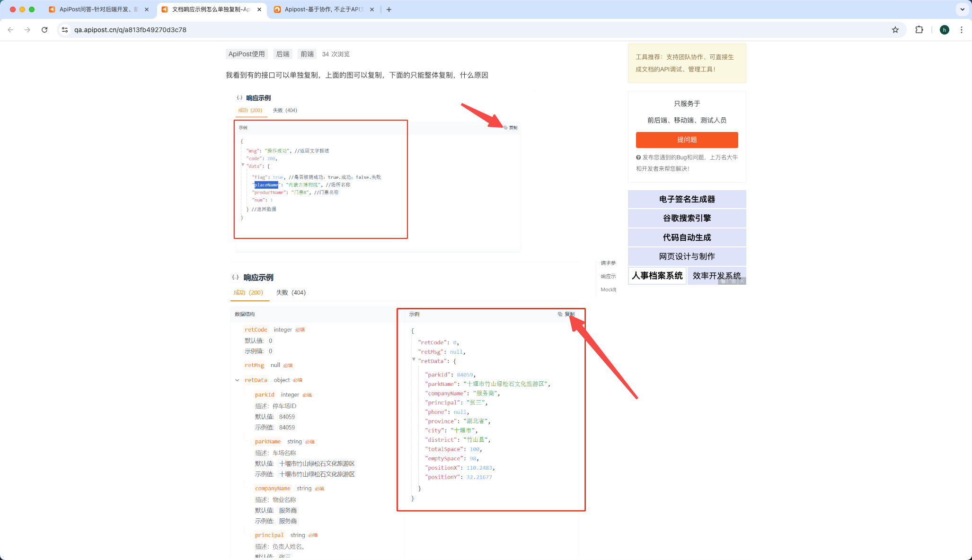972x560 pixels.
Task: Collapse the retData tree node chevron
Action: click(x=237, y=380)
